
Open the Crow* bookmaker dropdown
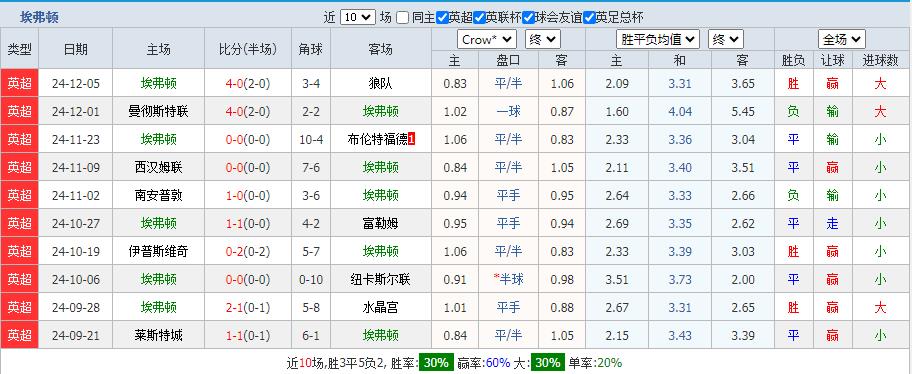click(487, 40)
